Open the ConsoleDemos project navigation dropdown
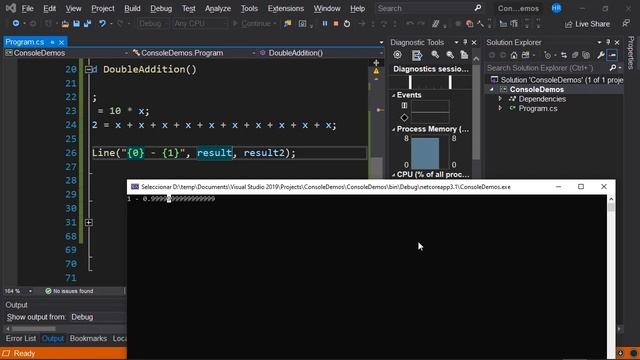The width and height of the screenshot is (640, 360). pyautogui.click(x=66, y=53)
